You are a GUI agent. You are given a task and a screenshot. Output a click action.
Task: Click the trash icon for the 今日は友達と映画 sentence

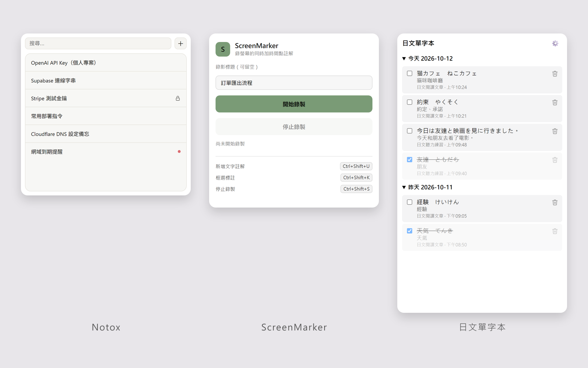(555, 131)
